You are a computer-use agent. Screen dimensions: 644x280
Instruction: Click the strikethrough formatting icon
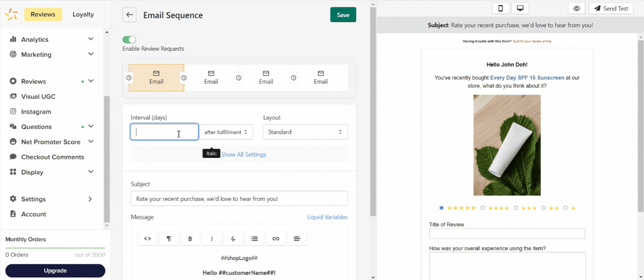coord(233,239)
